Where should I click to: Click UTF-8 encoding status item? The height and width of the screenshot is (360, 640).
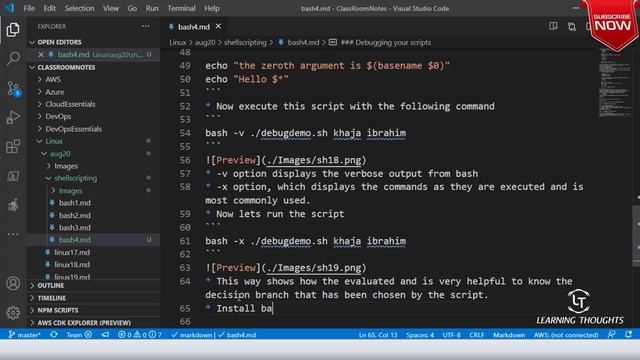point(451,335)
